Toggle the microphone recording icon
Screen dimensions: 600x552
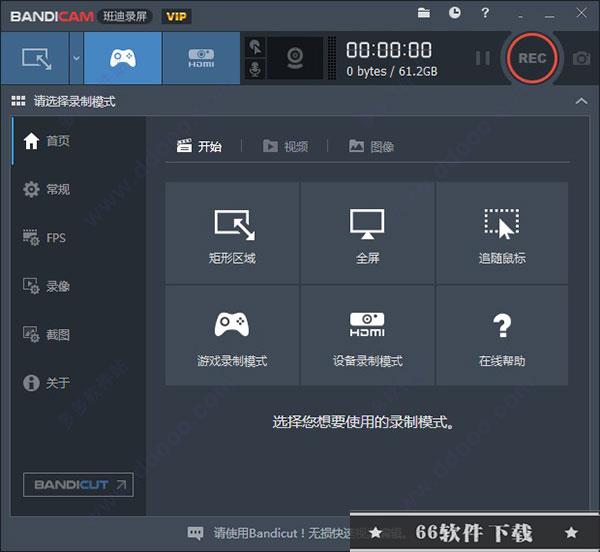[255, 69]
